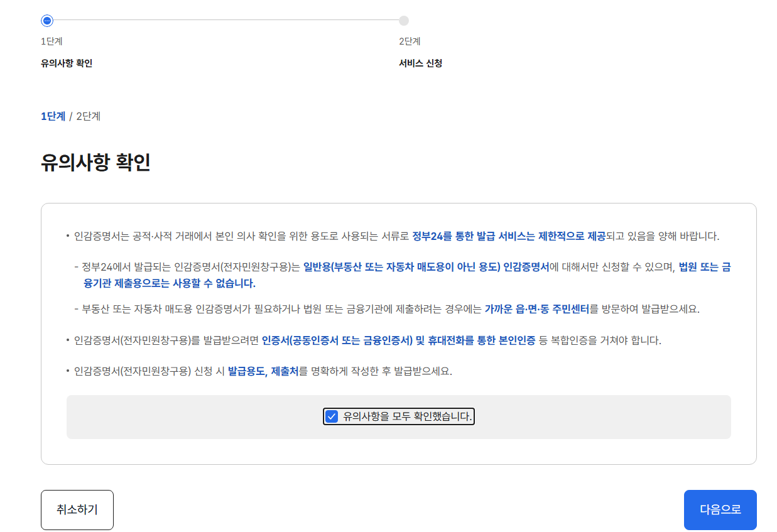Click the large 유의사항 확인 heading
The width and height of the screenshot is (777, 532).
pyautogui.click(x=95, y=163)
